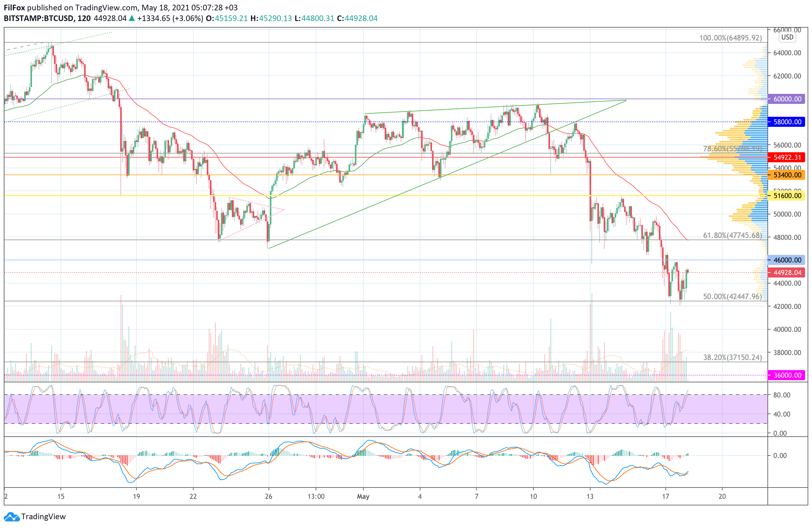Click the 100.00%(64895.92) Fibonacci level label
The height and width of the screenshot is (528, 812).
click(730, 38)
